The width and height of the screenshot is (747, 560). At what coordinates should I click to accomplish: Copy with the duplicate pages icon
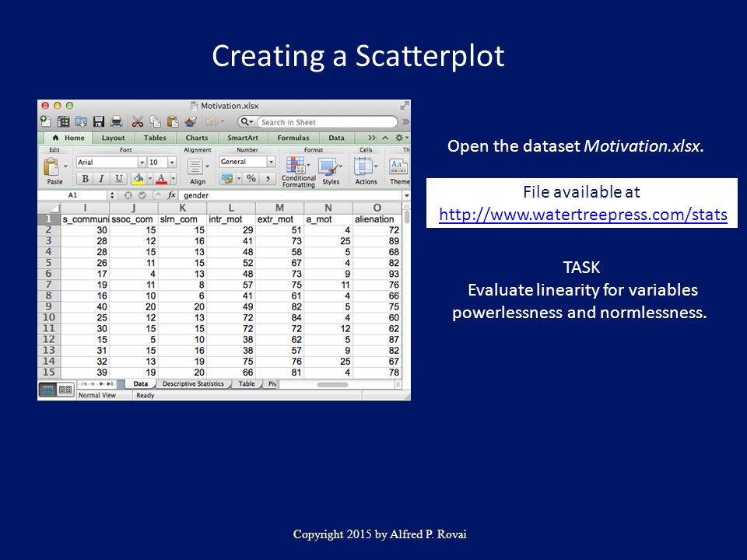tap(156, 121)
